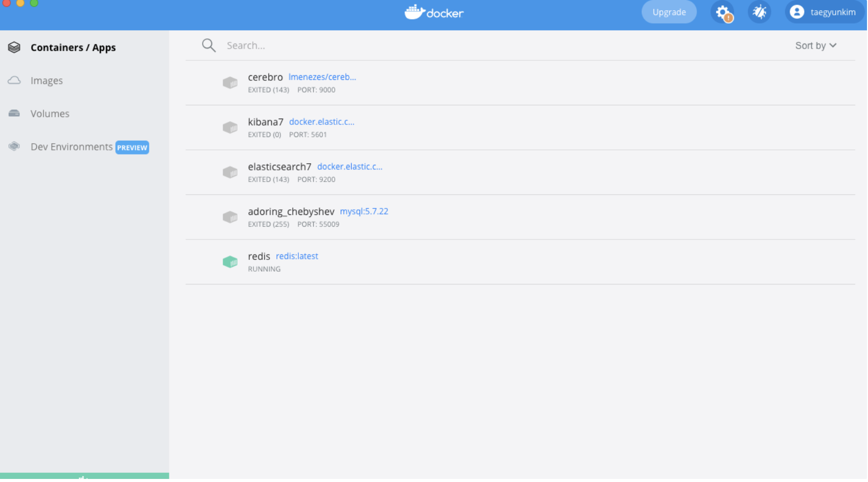Open the mysql:5.7.22 image link
Viewport: 868px width, 482px height.
coord(364,212)
